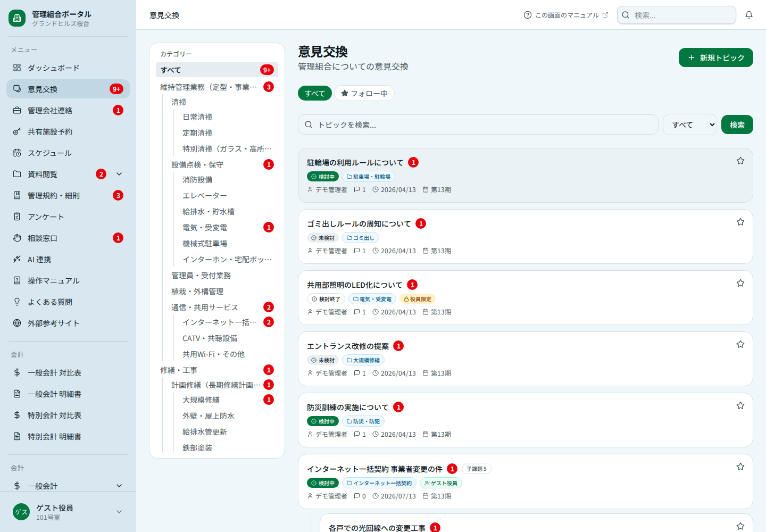Go to 共有施設予約
This screenshot has height=532, width=766.
68,131
